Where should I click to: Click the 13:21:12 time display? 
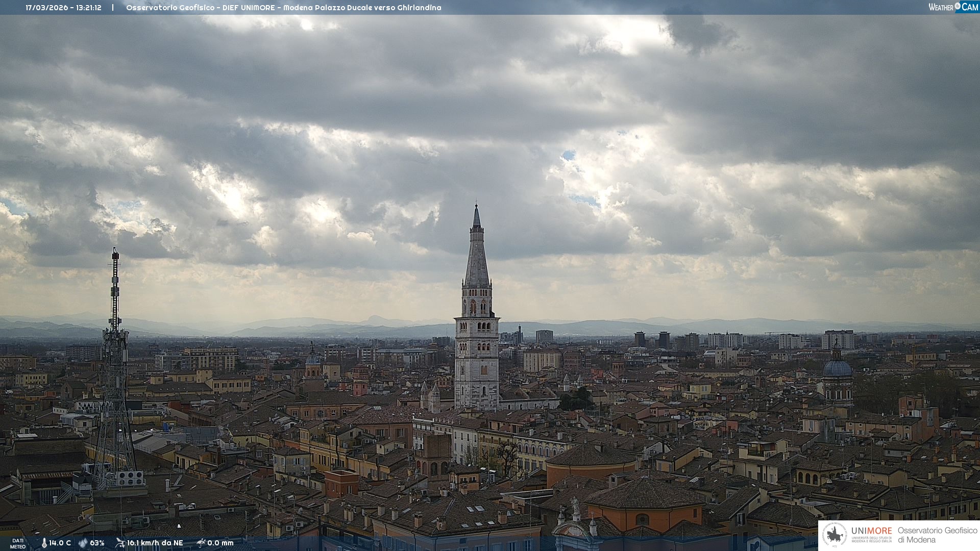89,8
